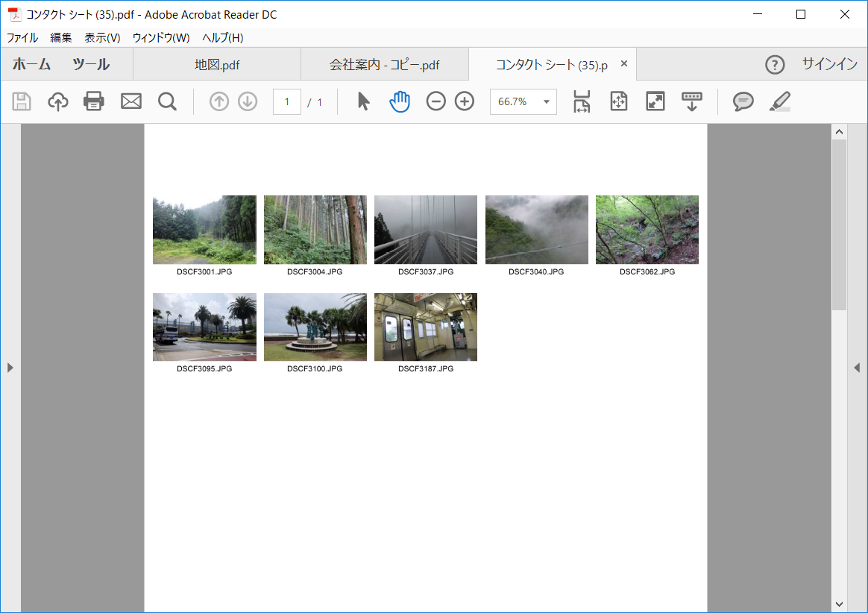Switch to the Selection arrow tool
Screen dimensions: 868x613
point(363,101)
